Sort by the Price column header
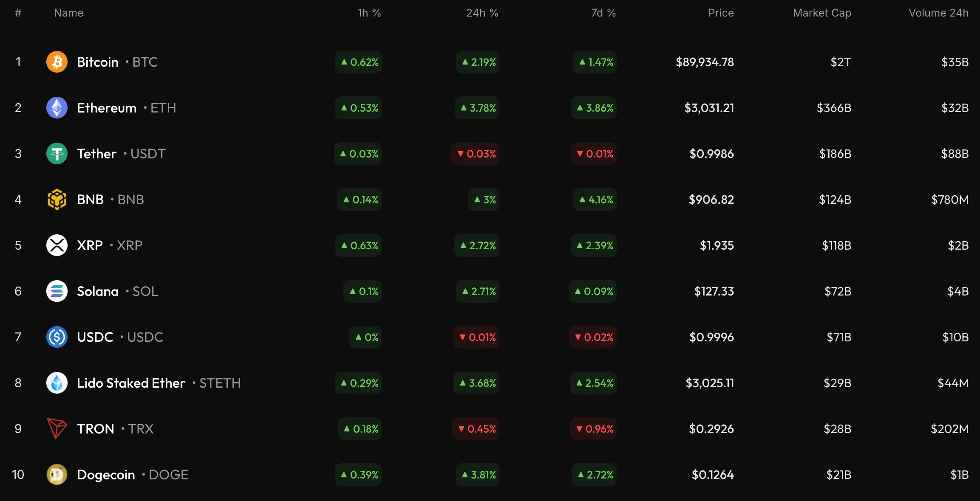This screenshot has height=501, width=980. pyautogui.click(x=721, y=13)
